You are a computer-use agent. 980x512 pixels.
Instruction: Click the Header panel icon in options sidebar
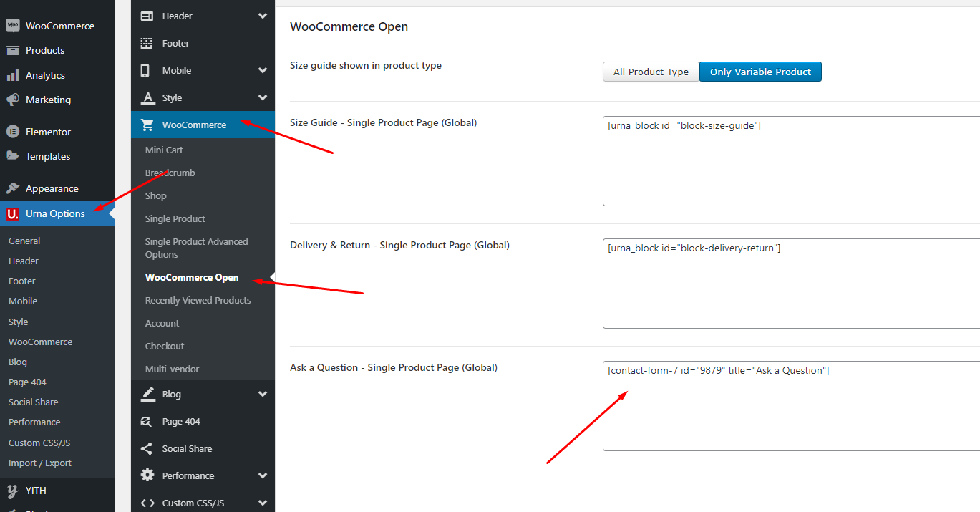147,16
